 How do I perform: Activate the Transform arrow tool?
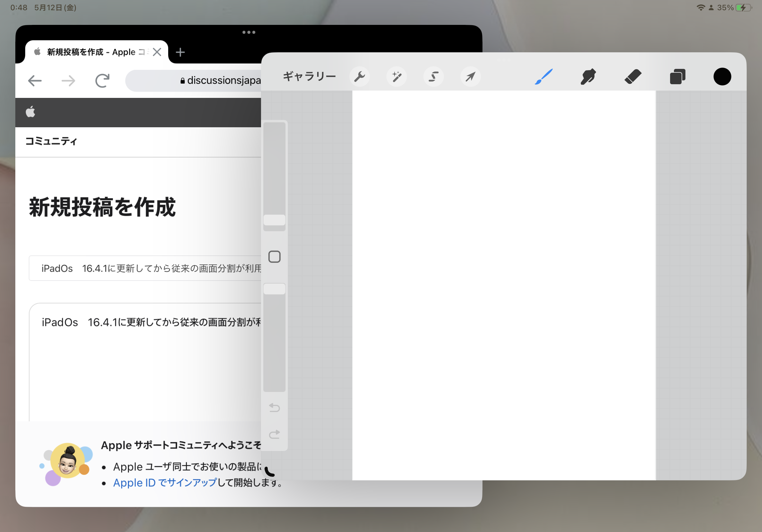(x=470, y=77)
